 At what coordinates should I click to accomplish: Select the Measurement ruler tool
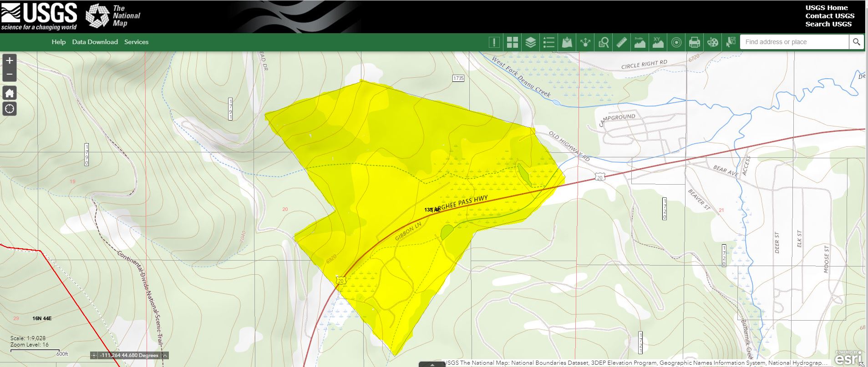pos(622,42)
